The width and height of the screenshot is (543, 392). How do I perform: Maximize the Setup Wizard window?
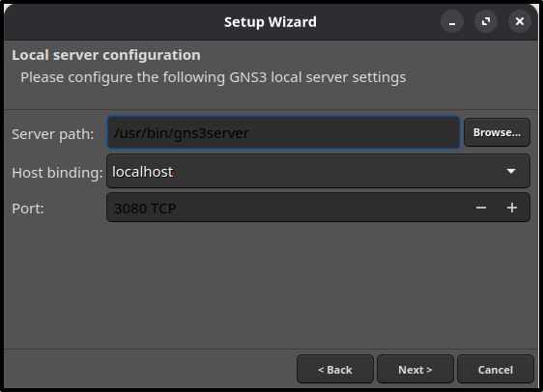pyautogui.click(x=486, y=22)
